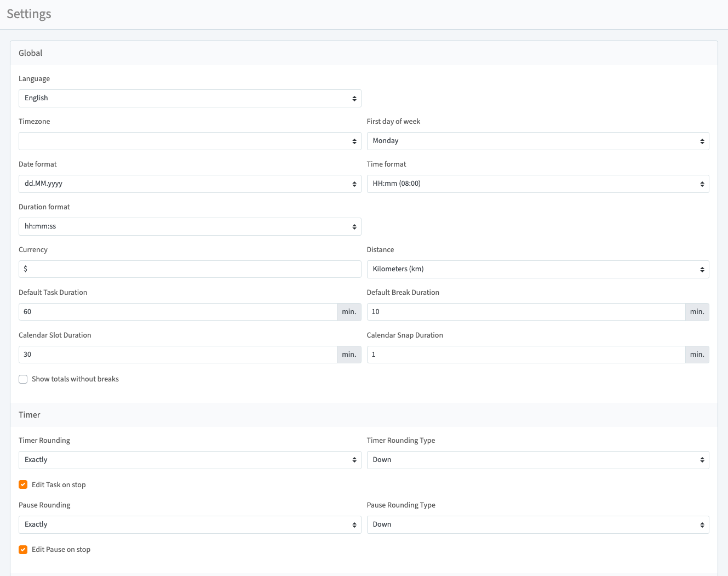Open the Language dropdown
The width and height of the screenshot is (728, 576).
click(x=190, y=98)
